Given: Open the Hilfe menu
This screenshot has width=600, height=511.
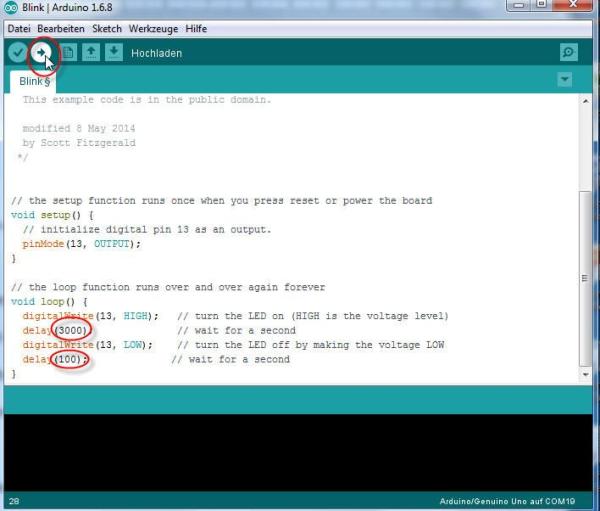Looking at the screenshot, I should point(196,29).
